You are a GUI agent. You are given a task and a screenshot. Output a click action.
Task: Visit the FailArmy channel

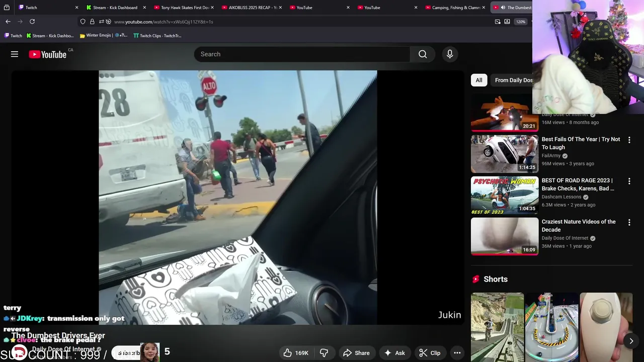[551, 156]
